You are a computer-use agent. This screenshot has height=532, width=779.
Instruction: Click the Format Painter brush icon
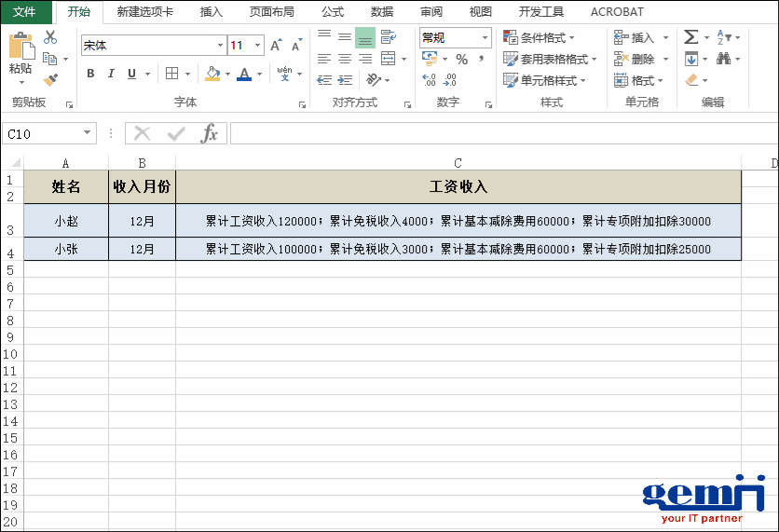[50, 79]
